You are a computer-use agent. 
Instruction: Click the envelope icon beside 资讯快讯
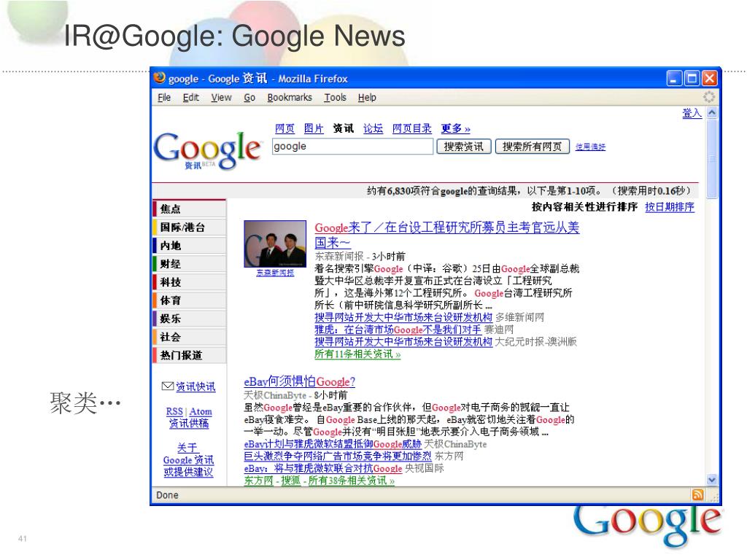[x=167, y=386]
